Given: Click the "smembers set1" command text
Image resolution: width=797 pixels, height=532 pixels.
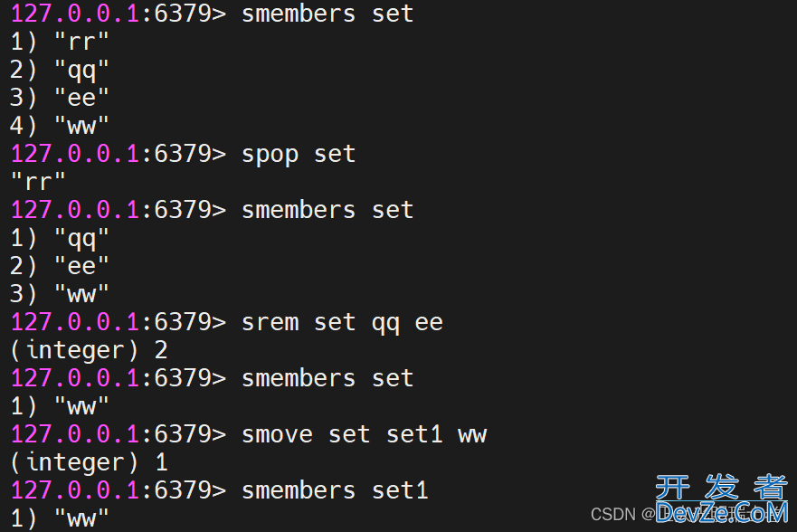Looking at the screenshot, I should (x=335, y=491).
